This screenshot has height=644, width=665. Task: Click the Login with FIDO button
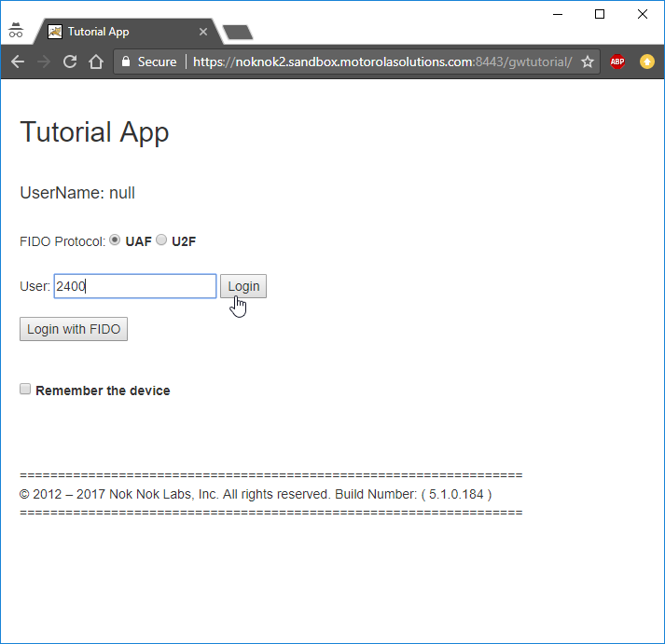[74, 329]
